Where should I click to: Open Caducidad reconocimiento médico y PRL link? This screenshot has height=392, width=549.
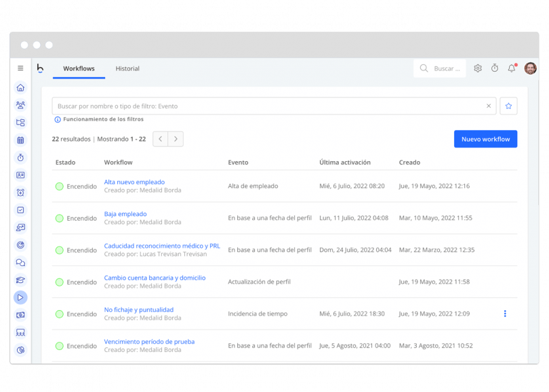[162, 246]
